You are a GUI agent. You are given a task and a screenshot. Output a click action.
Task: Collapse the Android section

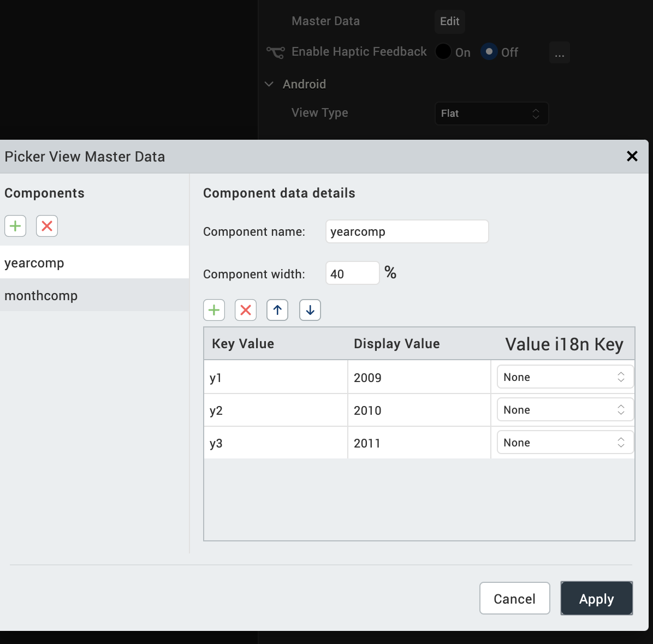click(x=269, y=84)
